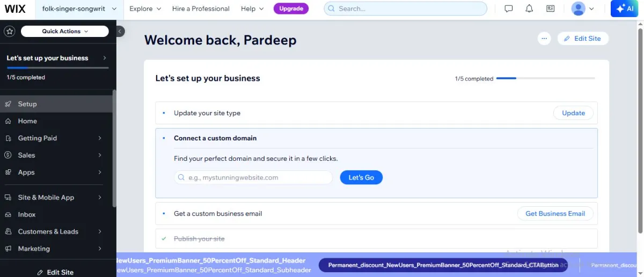Click Get a custom business email text
Screen dimensions: 644x277
click(x=218, y=213)
